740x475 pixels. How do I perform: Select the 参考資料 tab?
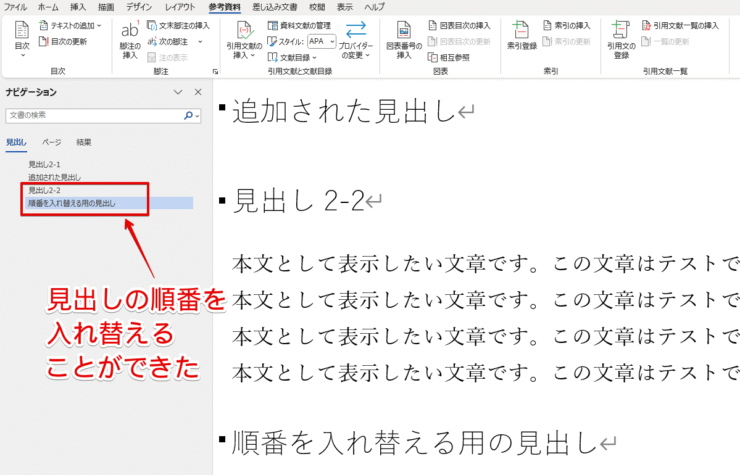[225, 7]
